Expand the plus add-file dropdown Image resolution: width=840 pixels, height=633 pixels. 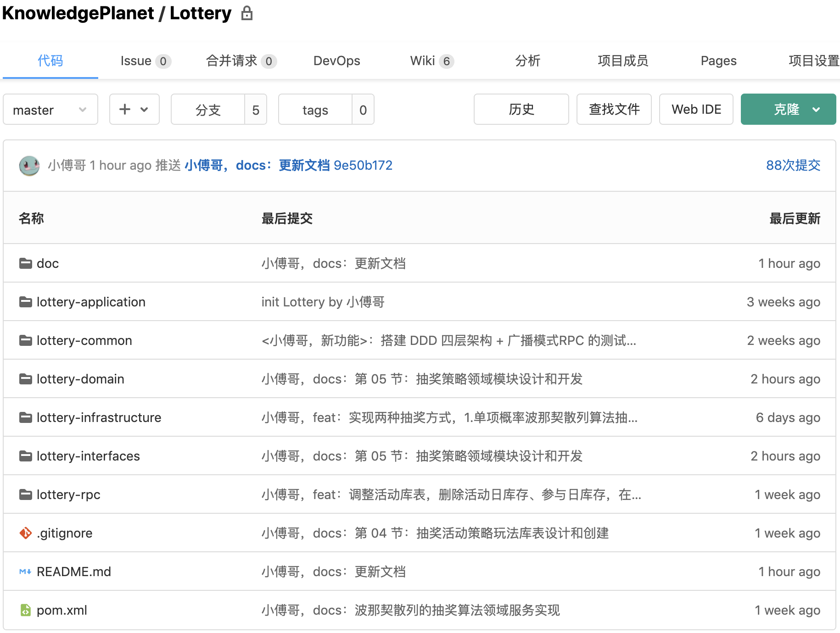[134, 110]
